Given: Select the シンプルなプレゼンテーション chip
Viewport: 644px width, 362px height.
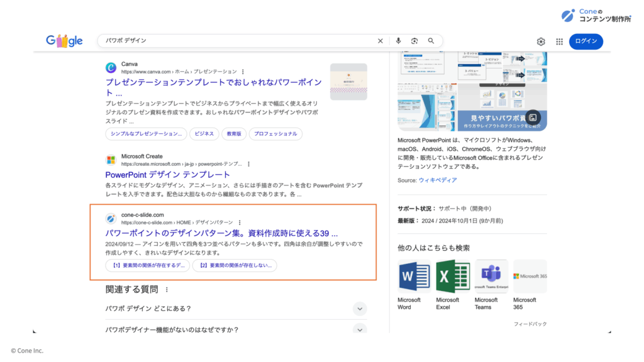Looking at the screenshot, I should tap(146, 134).
